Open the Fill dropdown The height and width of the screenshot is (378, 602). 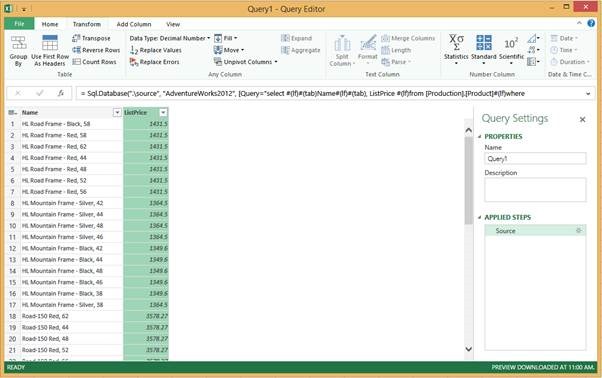[x=226, y=38]
